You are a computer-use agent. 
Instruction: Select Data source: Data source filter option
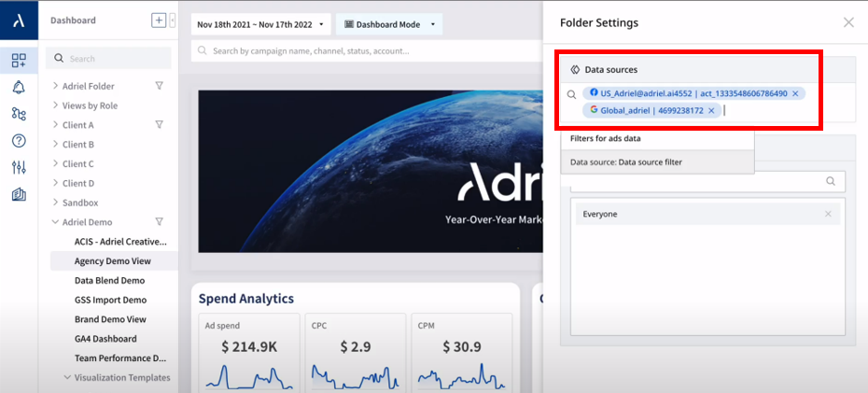[x=658, y=162]
